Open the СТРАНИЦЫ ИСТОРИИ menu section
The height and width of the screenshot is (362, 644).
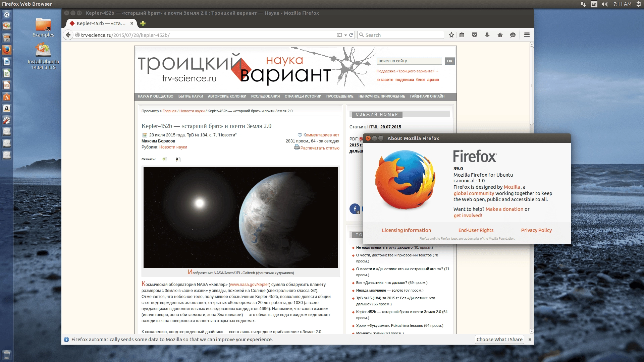point(303,97)
